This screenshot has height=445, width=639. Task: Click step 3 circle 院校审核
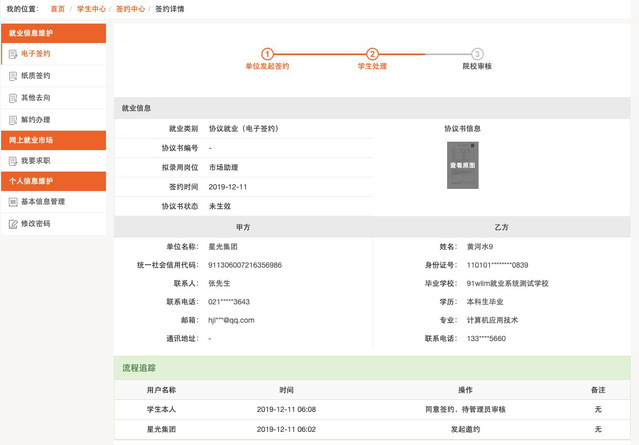(x=477, y=54)
